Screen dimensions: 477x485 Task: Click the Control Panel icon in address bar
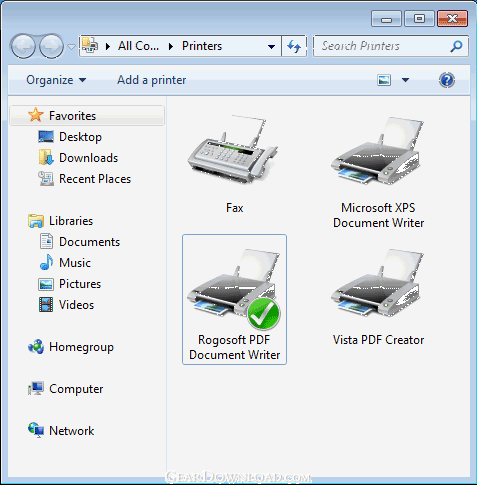90,45
